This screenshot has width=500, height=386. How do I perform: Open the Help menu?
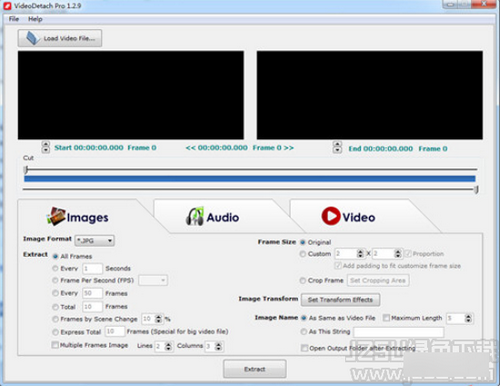pos(35,19)
